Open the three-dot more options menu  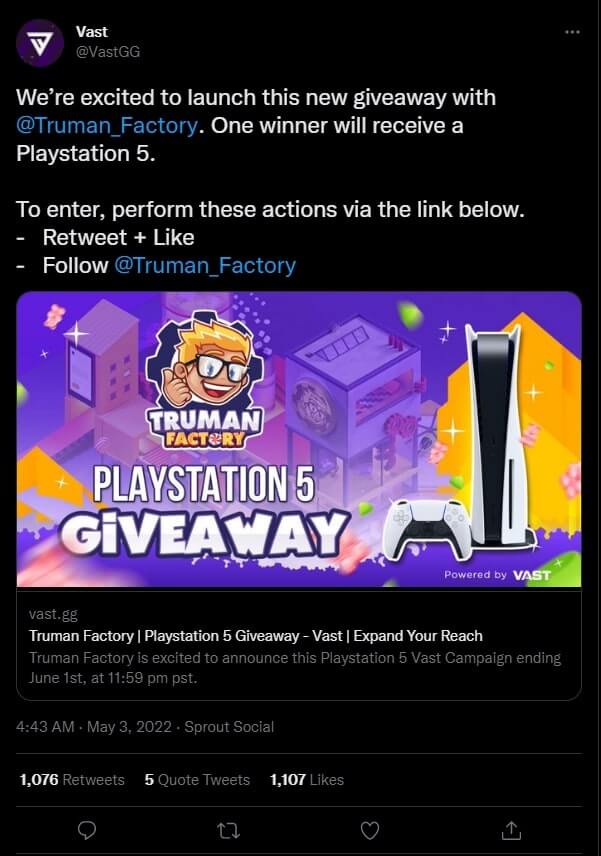pyautogui.click(x=572, y=32)
